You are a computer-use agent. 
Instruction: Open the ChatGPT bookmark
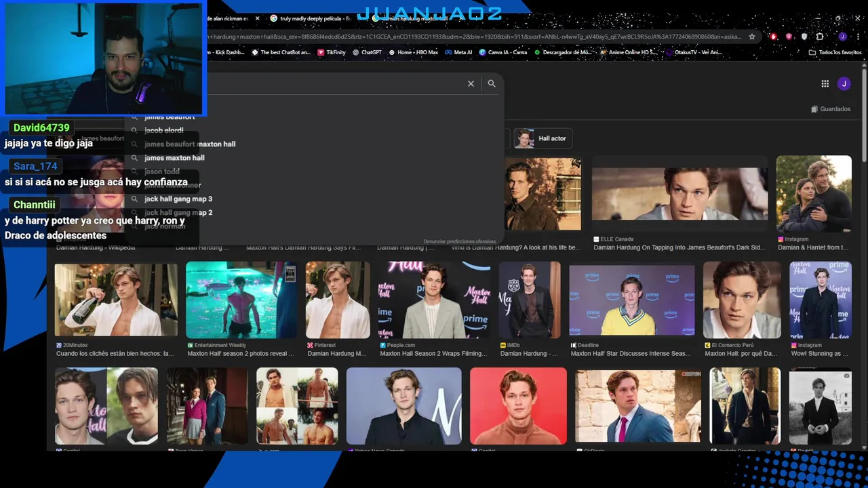pyautogui.click(x=367, y=52)
